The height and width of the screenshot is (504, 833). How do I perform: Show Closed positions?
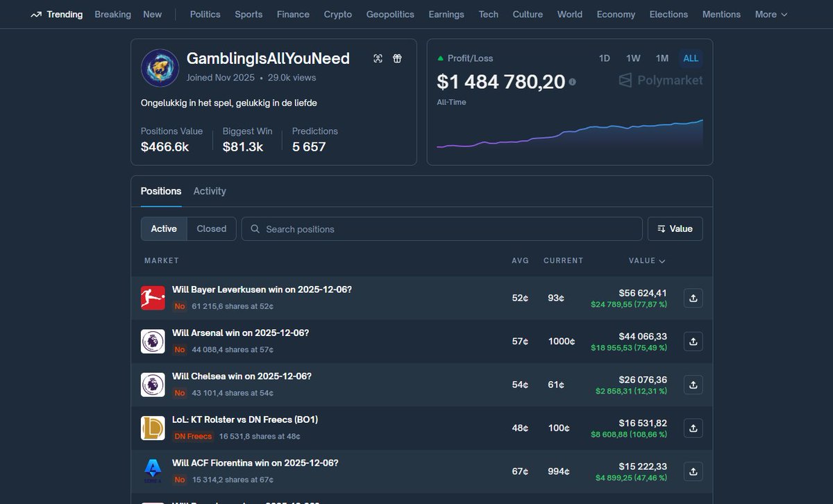point(212,228)
